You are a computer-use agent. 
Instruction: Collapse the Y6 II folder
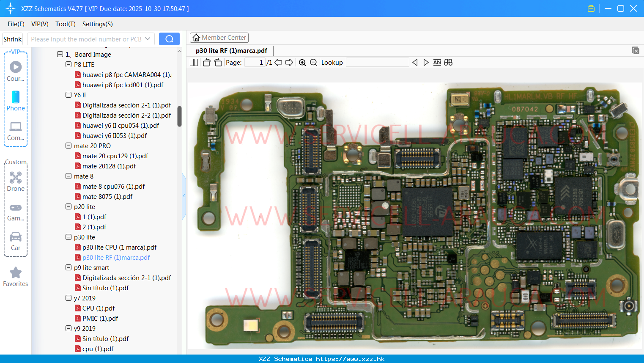pyautogui.click(x=69, y=95)
